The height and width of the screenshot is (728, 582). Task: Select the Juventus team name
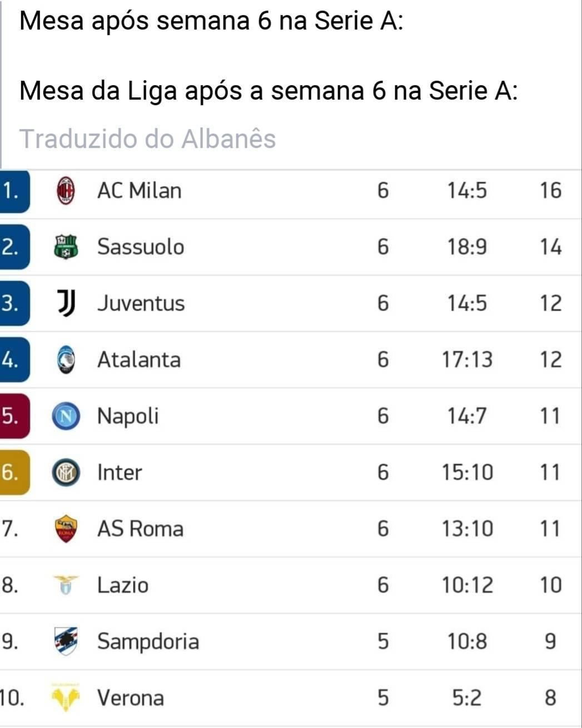141,303
